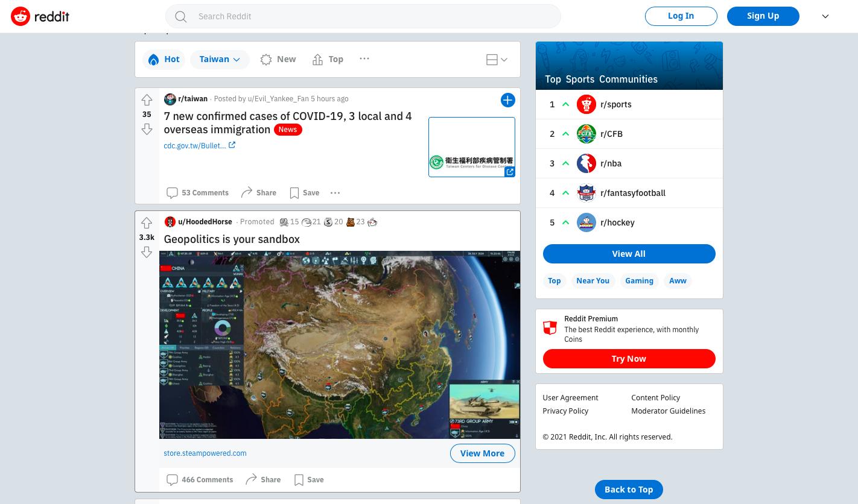Open more sort options ellipsis
This screenshot has height=504, width=858.
(364, 58)
